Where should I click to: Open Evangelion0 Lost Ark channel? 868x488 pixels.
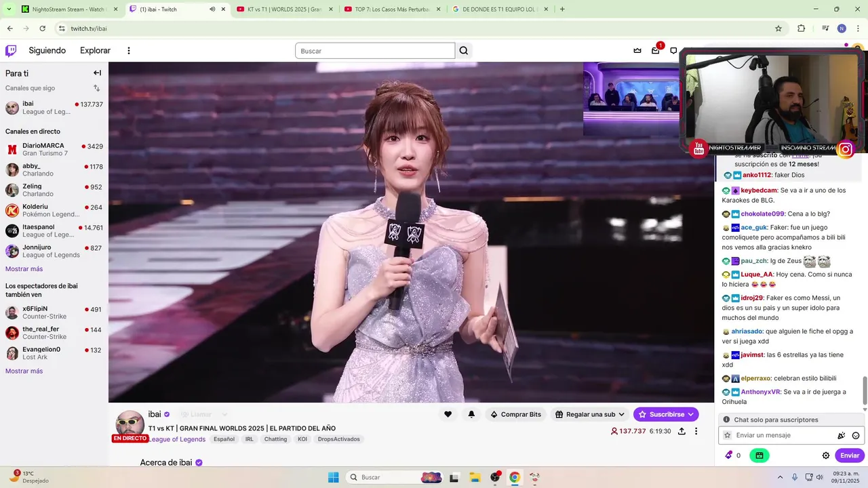(x=54, y=353)
